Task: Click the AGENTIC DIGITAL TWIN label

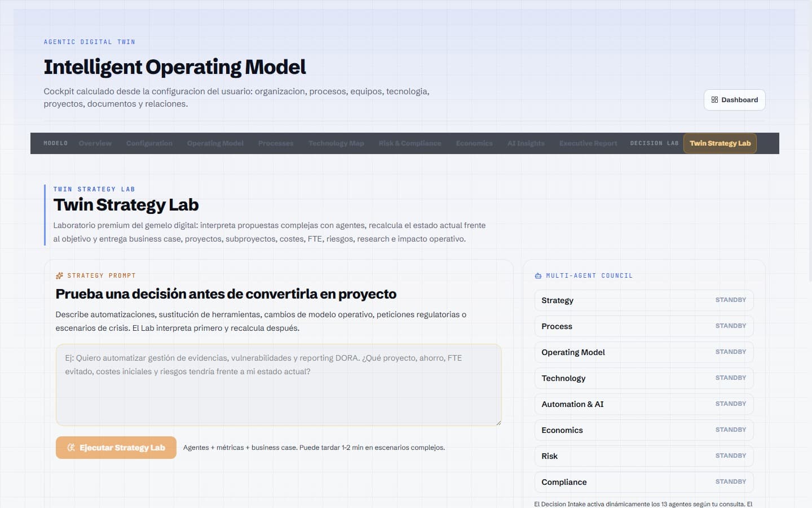Action: click(x=90, y=42)
